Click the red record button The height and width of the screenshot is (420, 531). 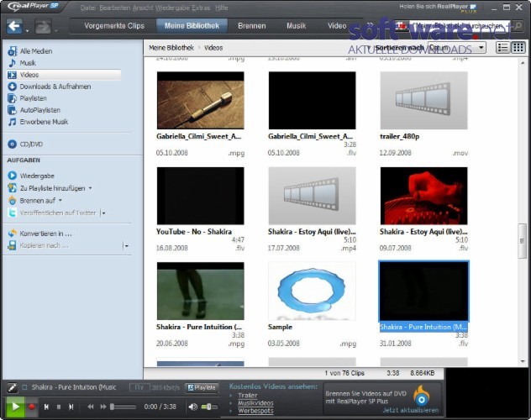32,407
